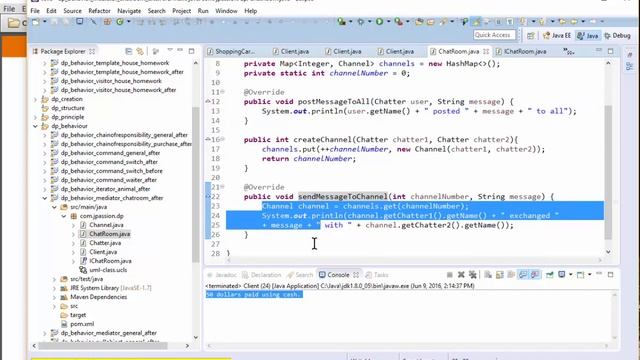Collapse dp_behavior_mediator_chatroom_after project
This screenshot has width=640, height=360.
coord(44,198)
